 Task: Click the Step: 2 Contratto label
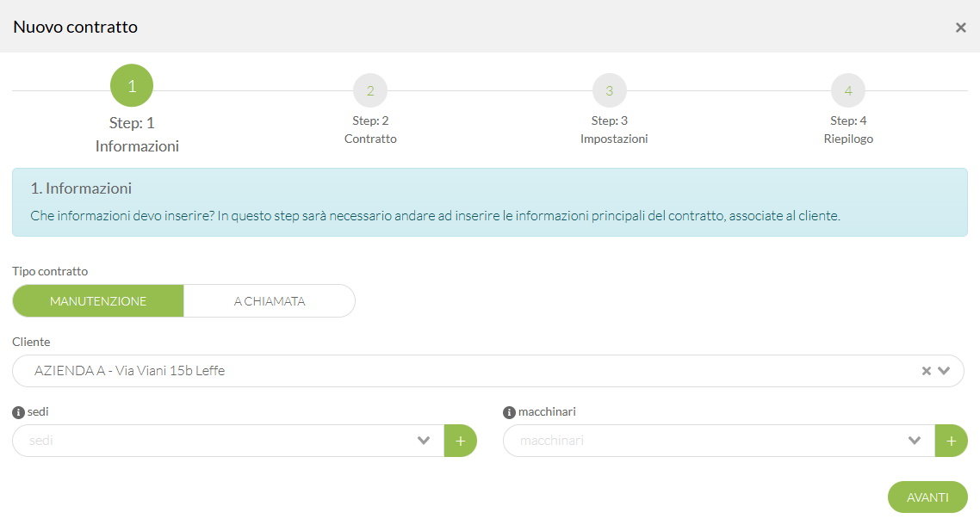[370, 130]
